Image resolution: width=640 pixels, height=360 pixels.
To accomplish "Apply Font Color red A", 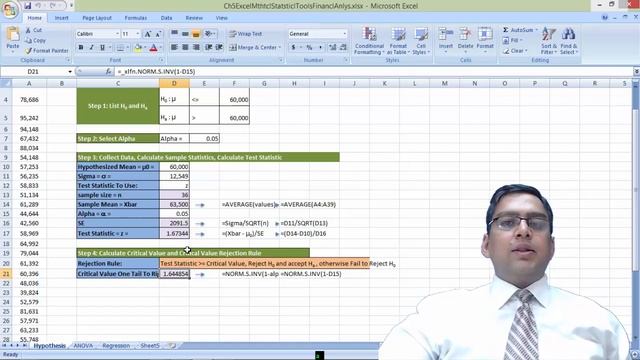I will pyautogui.click(x=153, y=48).
